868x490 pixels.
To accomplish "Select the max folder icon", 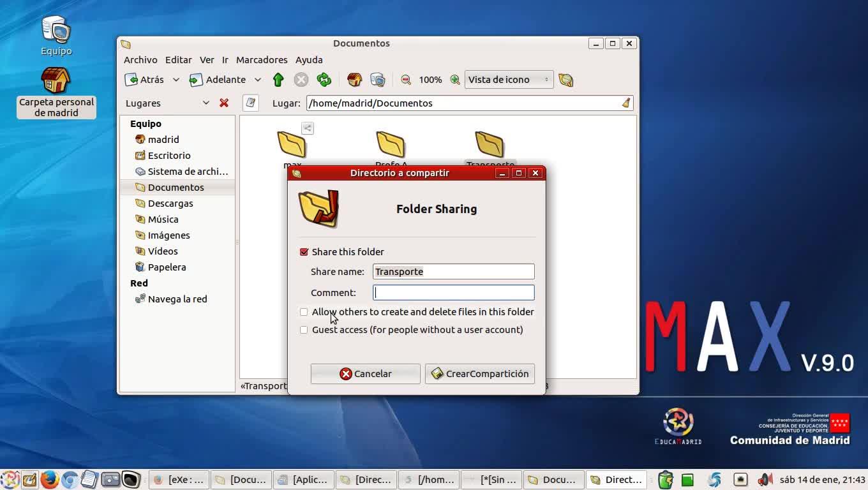I will (x=292, y=145).
